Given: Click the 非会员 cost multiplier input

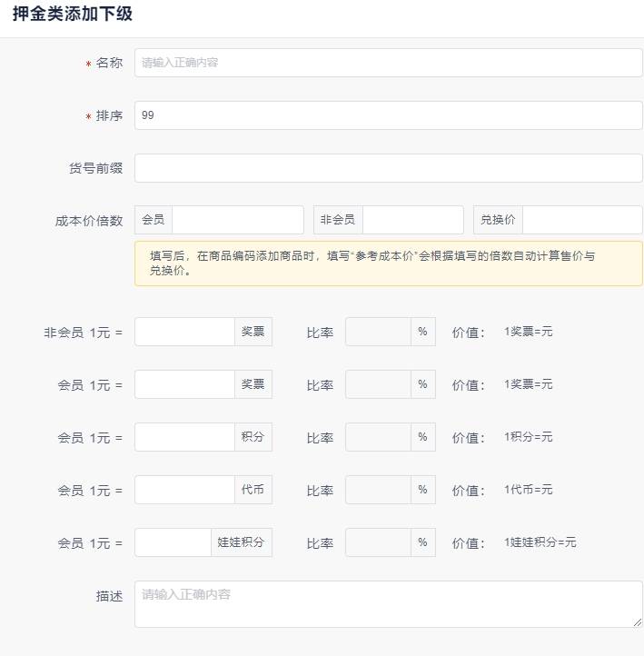Looking at the screenshot, I should [x=412, y=220].
